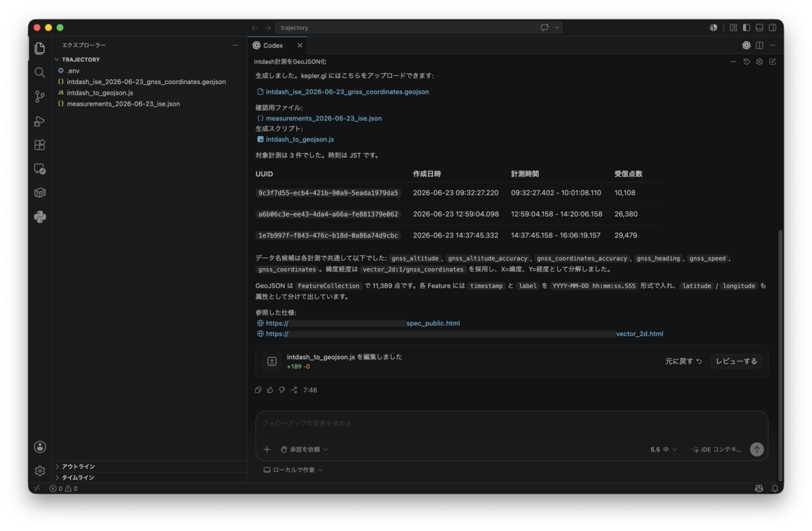
Task: Start a new chat with compose icon
Action: click(x=772, y=62)
